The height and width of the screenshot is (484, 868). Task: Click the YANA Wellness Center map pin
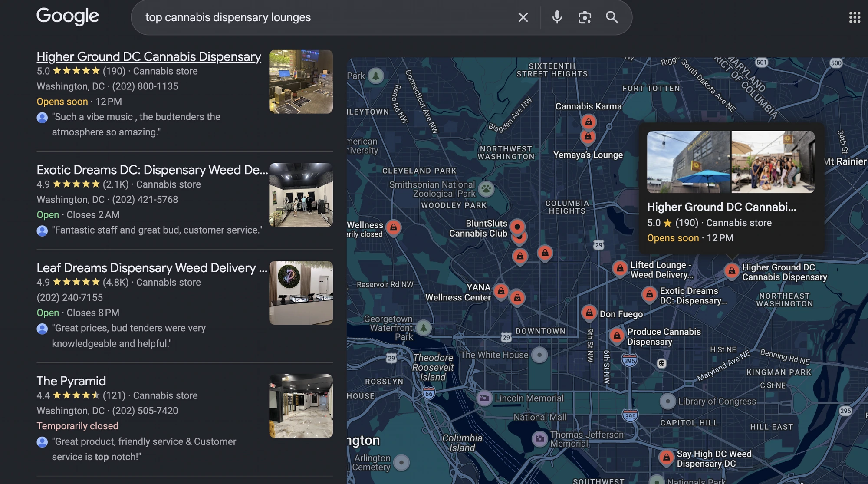pyautogui.click(x=501, y=291)
